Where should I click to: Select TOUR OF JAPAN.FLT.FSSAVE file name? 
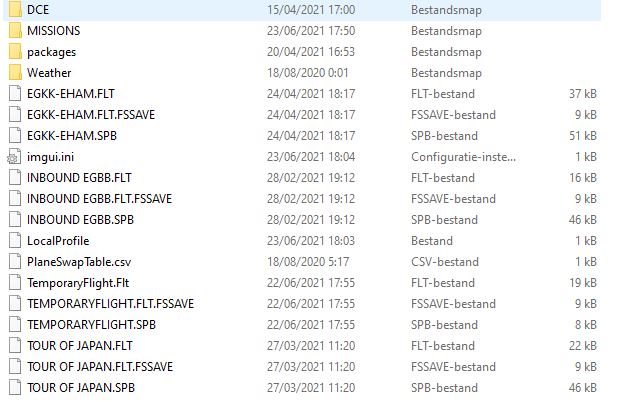click(100, 366)
